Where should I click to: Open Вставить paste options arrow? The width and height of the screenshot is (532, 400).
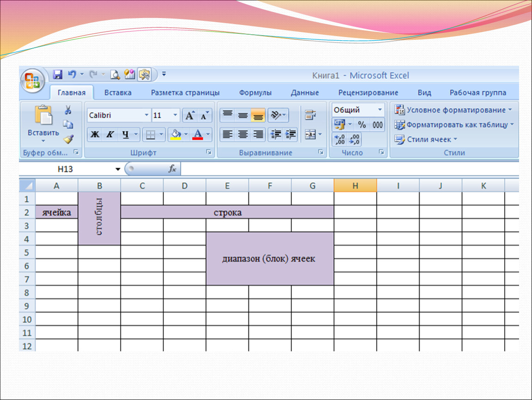pos(43,141)
